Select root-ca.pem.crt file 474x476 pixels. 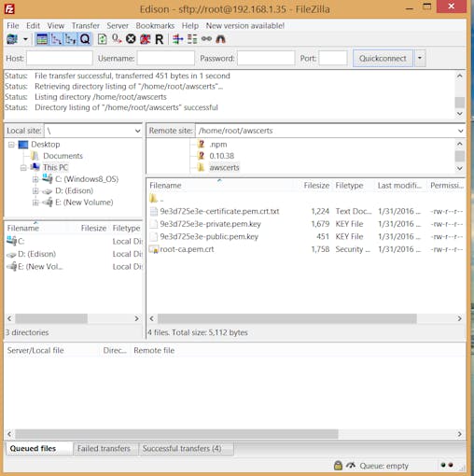(187, 249)
